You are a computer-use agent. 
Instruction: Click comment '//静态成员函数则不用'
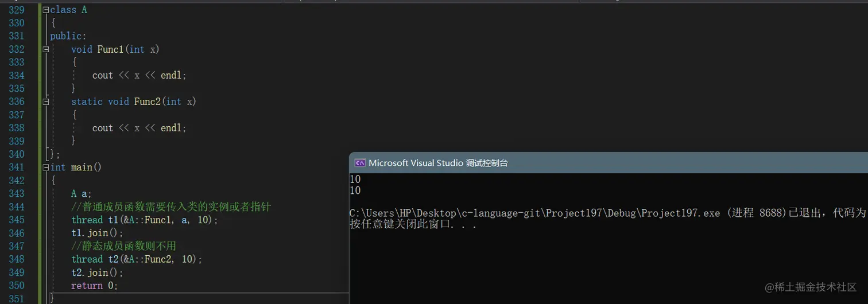(x=123, y=246)
